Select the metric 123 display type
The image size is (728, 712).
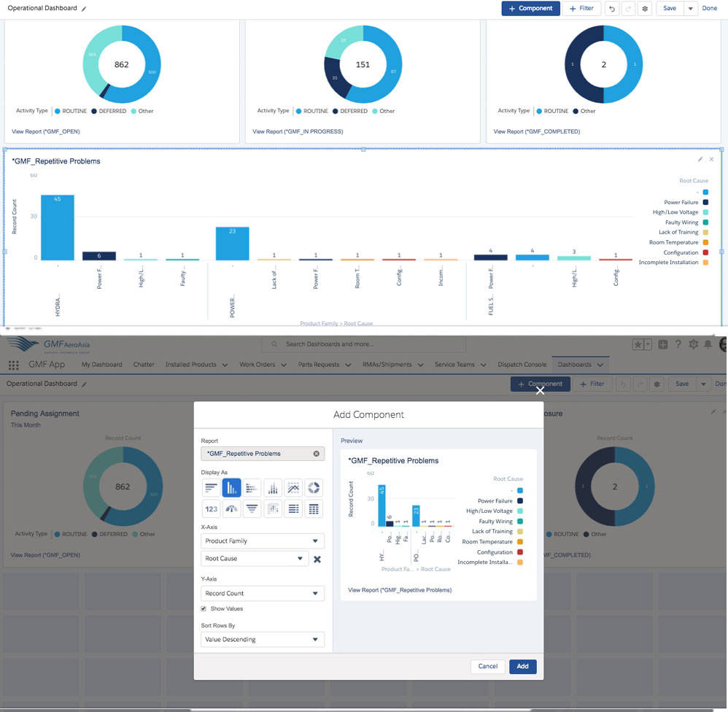[x=212, y=508]
